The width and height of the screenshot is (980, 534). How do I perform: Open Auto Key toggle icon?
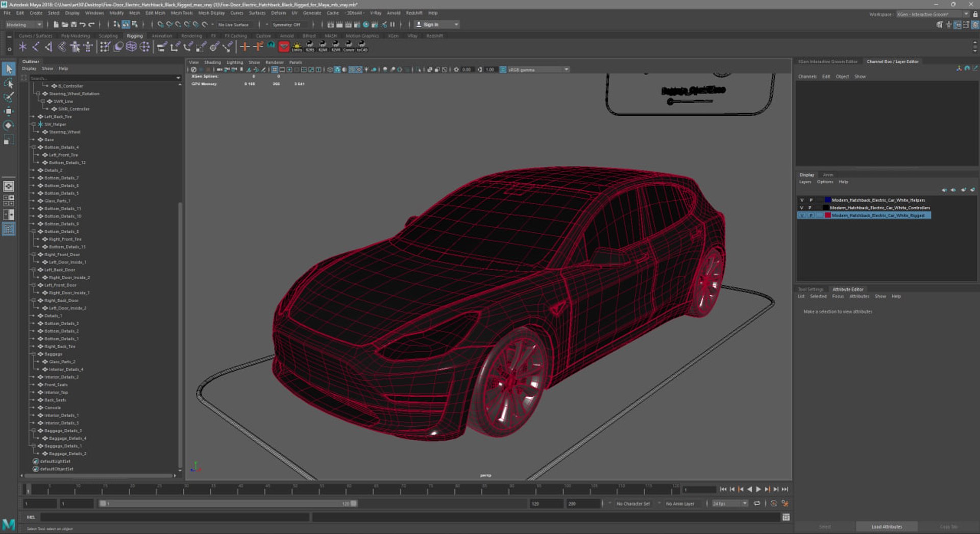(x=774, y=503)
